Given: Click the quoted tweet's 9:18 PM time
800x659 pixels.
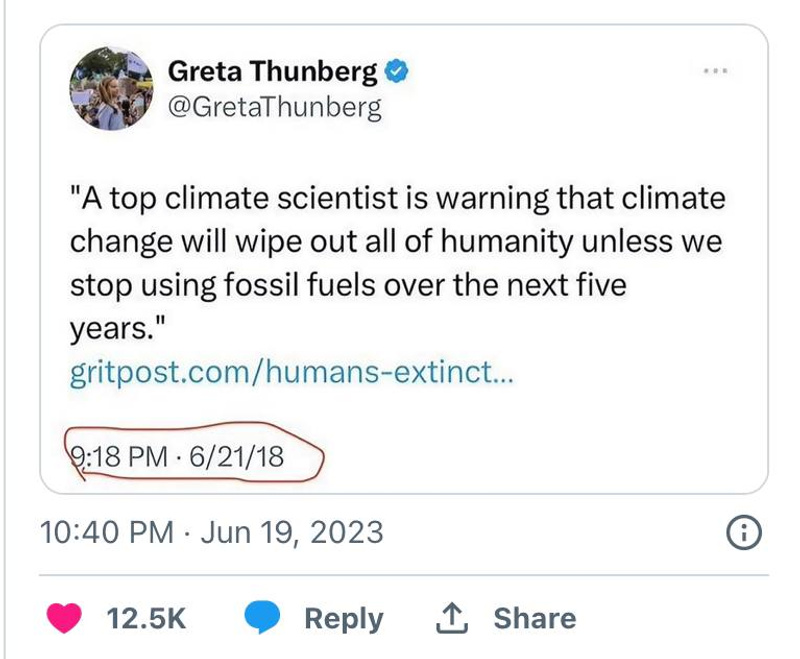Looking at the screenshot, I should [x=115, y=458].
